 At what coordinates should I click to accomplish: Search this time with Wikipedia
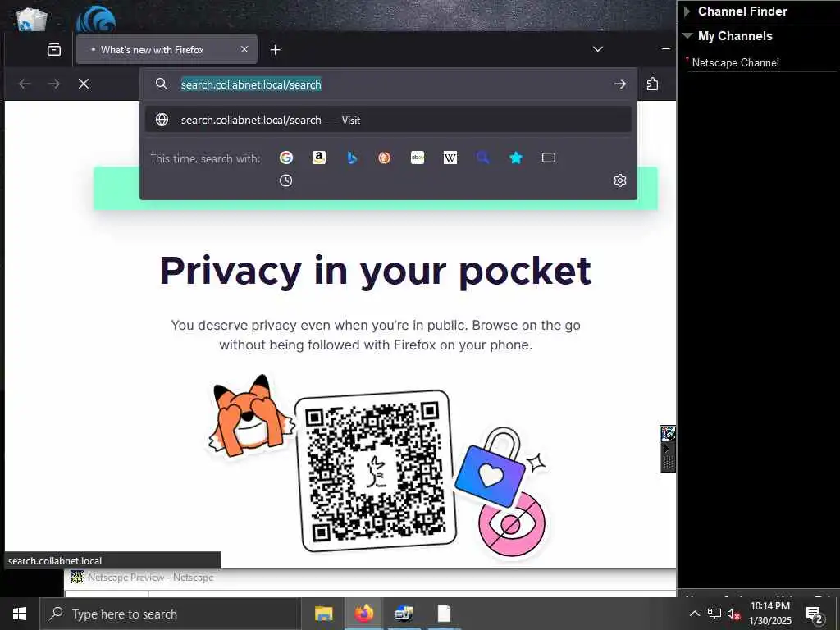450,157
